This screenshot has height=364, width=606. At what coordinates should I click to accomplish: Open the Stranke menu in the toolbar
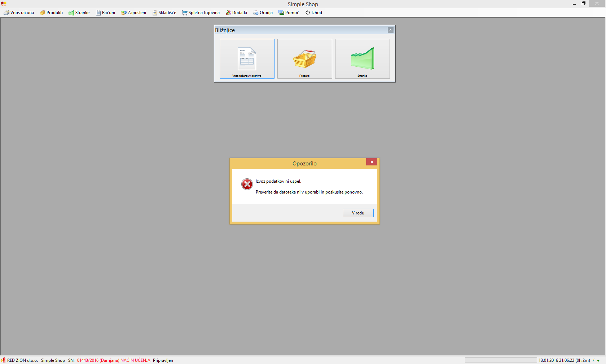pyautogui.click(x=79, y=13)
